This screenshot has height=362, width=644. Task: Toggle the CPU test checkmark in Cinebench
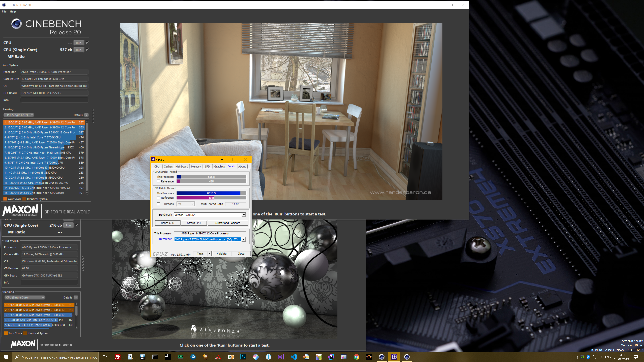(87, 42)
